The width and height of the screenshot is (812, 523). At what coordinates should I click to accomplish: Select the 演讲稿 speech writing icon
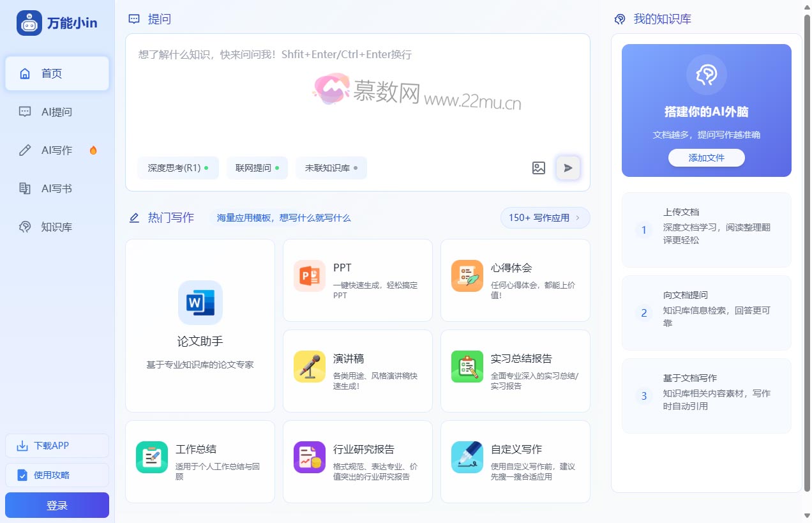310,368
